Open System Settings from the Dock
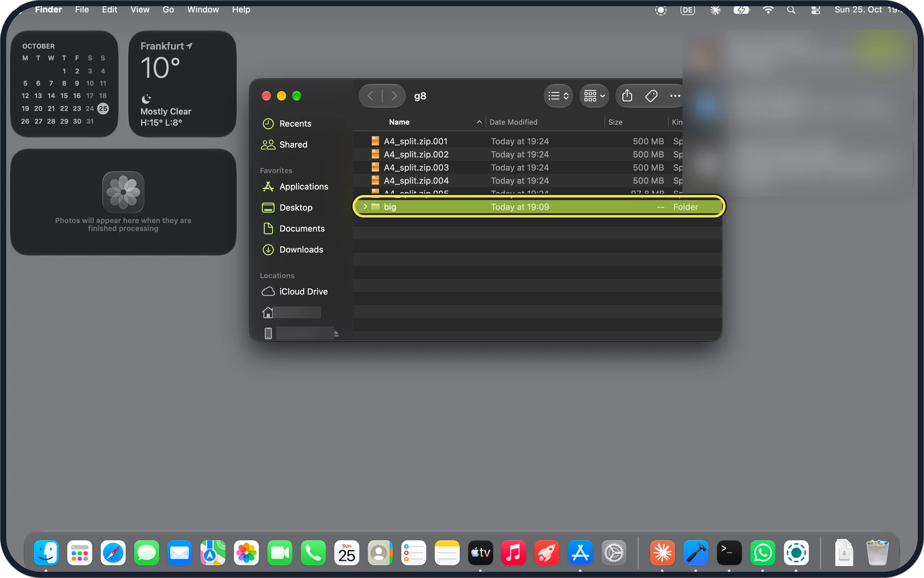 (x=614, y=552)
